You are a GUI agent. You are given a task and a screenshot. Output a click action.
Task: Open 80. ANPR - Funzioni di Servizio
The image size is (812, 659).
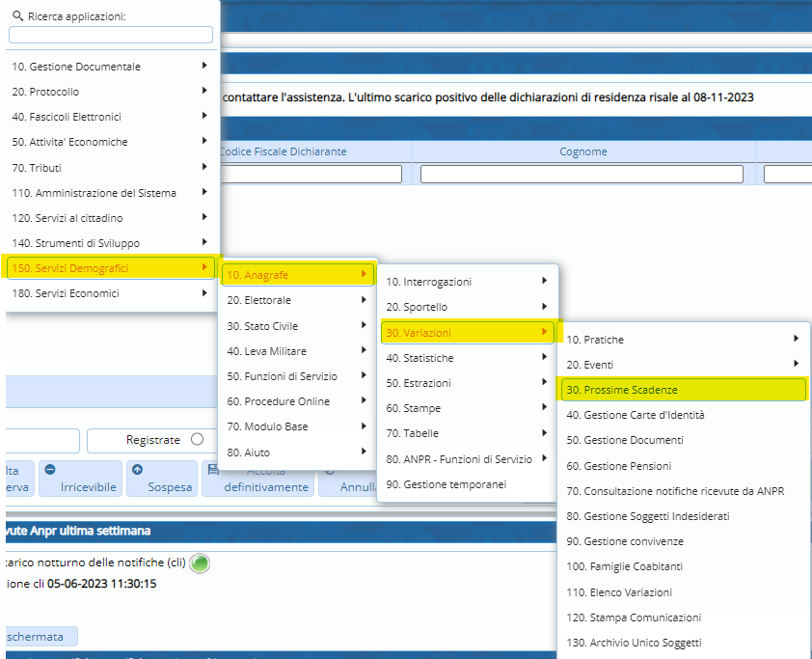(468, 459)
